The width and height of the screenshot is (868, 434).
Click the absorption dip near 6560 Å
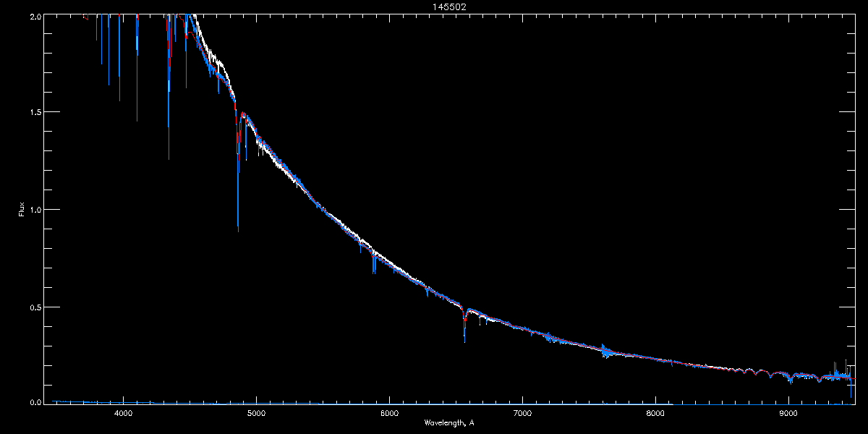pyautogui.click(x=464, y=325)
